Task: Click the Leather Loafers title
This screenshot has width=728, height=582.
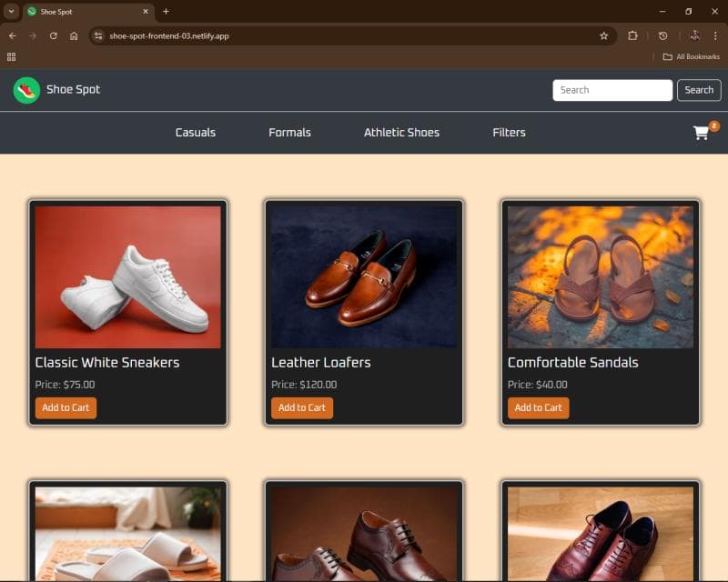Action: (x=321, y=363)
